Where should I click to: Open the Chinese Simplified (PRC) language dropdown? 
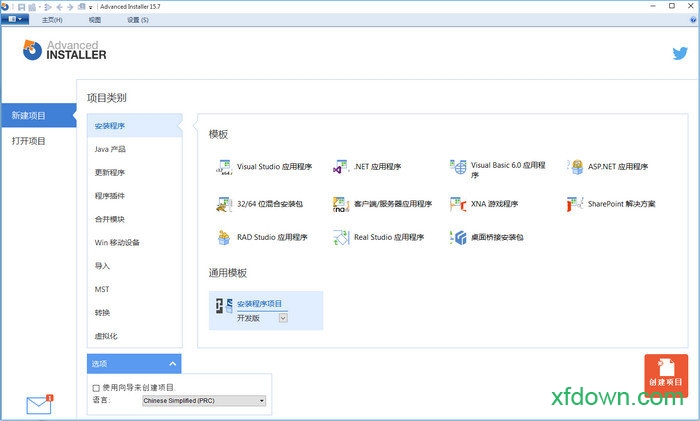click(204, 401)
